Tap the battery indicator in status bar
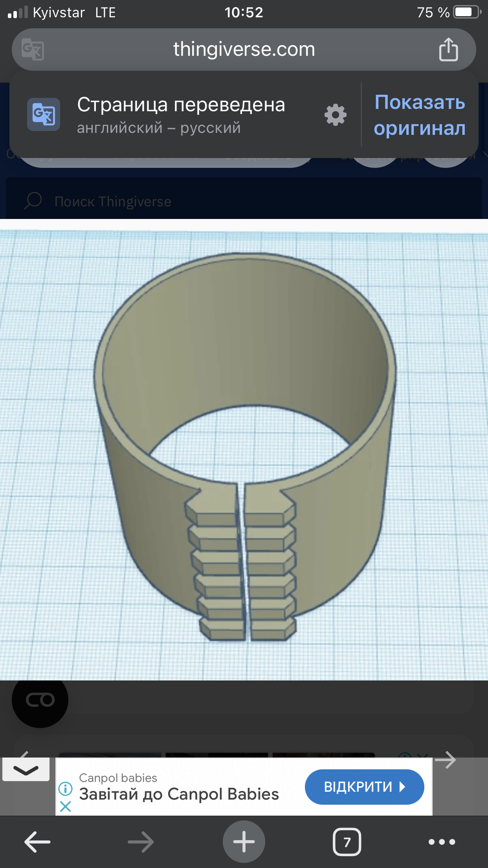The height and width of the screenshot is (868, 488). click(x=468, y=12)
